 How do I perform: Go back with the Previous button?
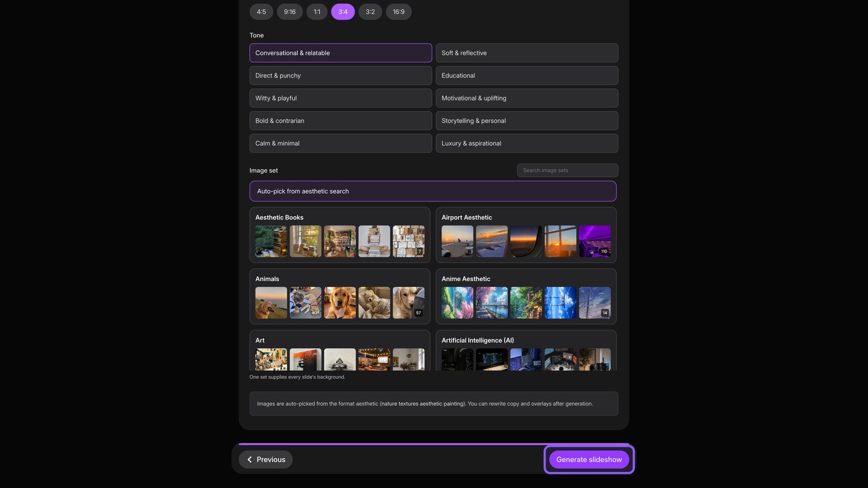pos(266,460)
